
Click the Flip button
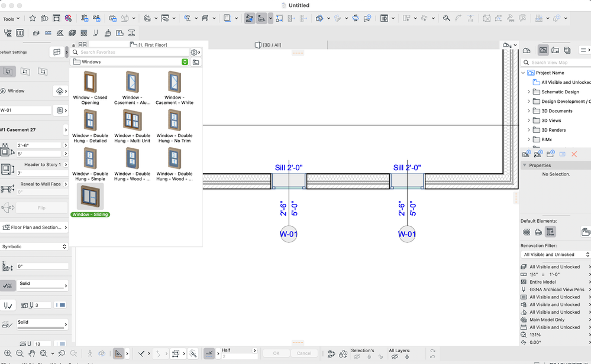coord(41,208)
